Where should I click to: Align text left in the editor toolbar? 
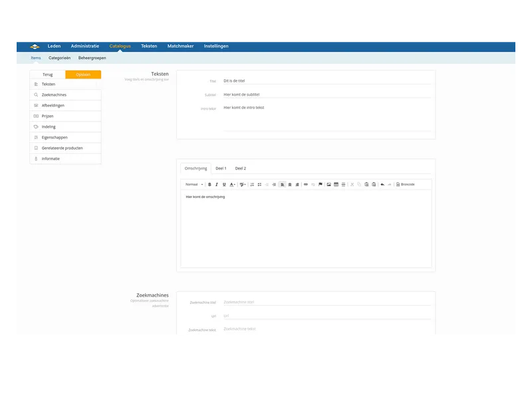point(282,185)
